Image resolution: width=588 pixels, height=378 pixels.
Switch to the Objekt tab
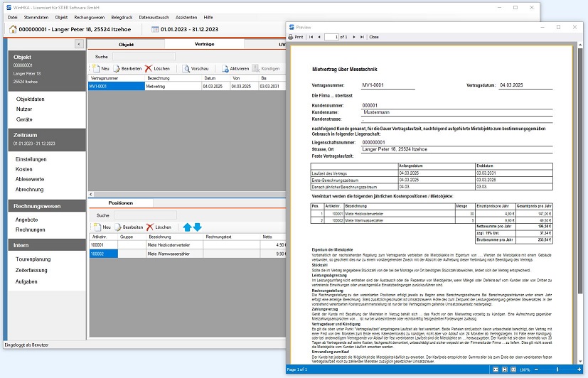[x=126, y=44]
